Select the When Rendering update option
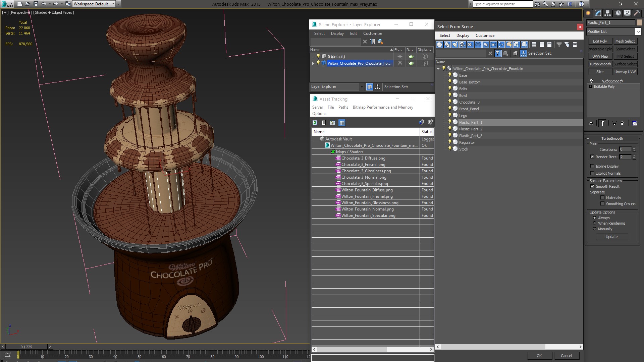Screen dimensions: 644x362 click(595, 223)
